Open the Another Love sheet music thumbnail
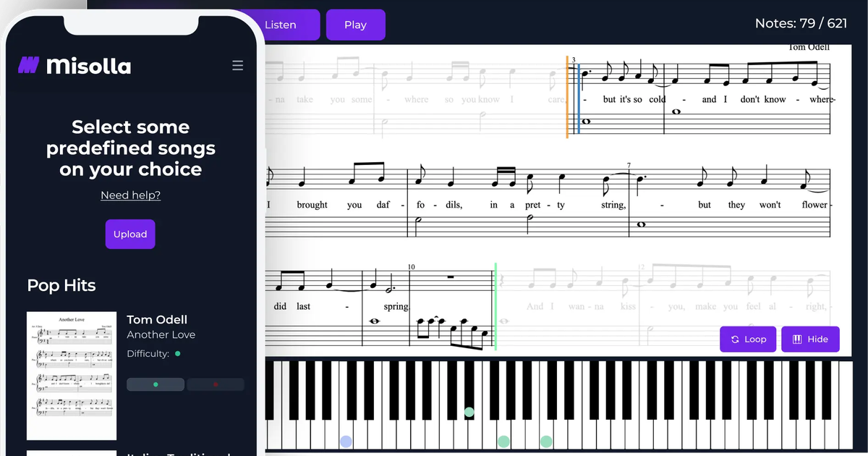 coord(72,376)
